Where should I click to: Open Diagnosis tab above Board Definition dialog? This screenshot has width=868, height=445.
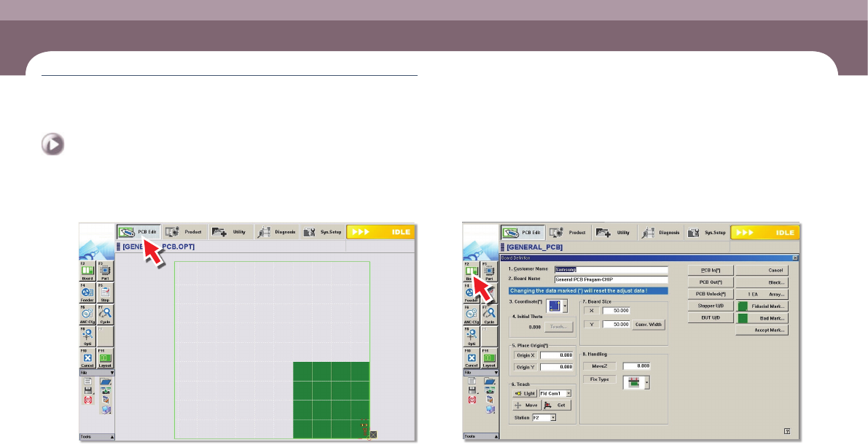point(661,233)
